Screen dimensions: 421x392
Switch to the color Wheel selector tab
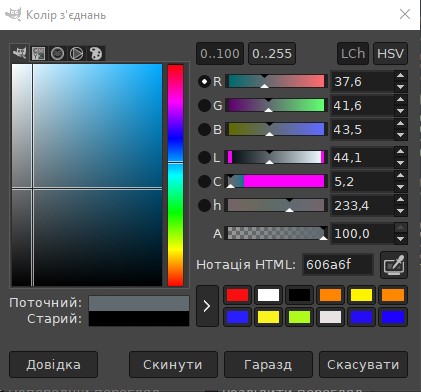click(x=76, y=53)
